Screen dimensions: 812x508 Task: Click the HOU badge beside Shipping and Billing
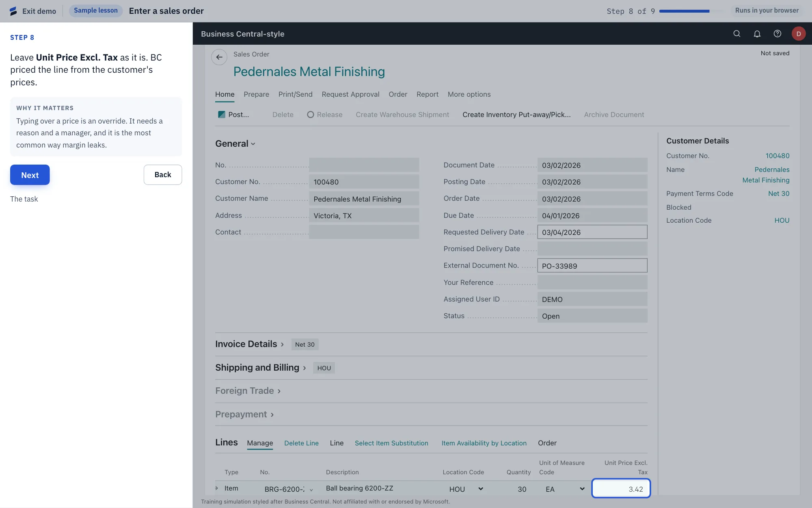click(324, 368)
